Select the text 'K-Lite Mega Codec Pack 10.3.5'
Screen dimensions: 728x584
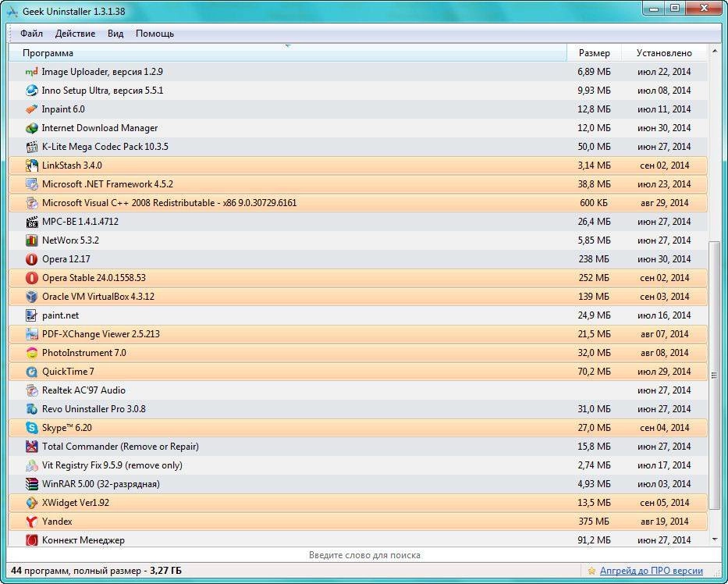[105, 147]
